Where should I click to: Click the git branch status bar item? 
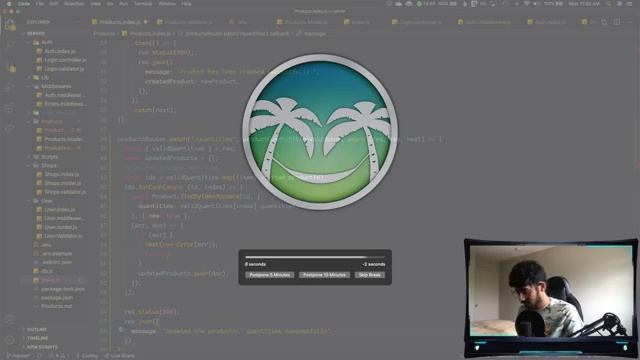(x=18, y=356)
